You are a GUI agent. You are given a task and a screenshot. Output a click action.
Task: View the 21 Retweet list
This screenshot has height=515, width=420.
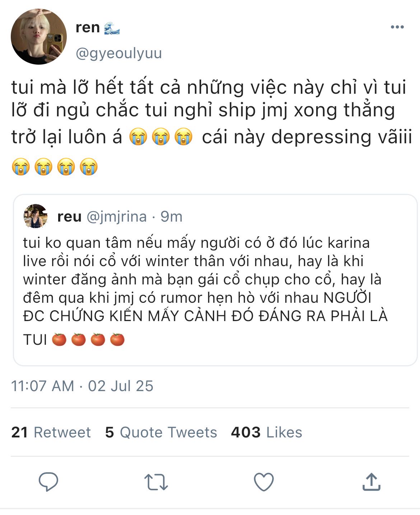pos(51,432)
